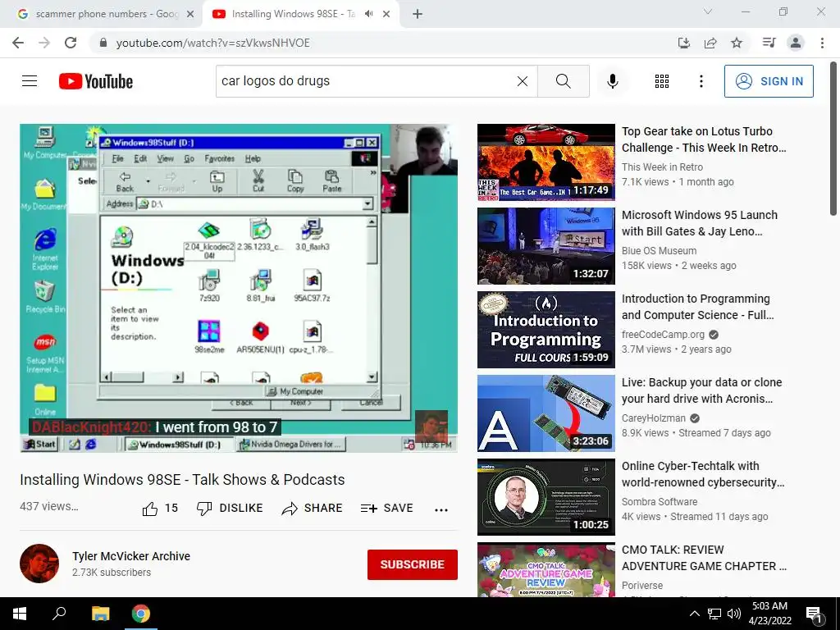Open Windows Start menu
The width and height of the screenshot is (840, 630).
(20, 614)
